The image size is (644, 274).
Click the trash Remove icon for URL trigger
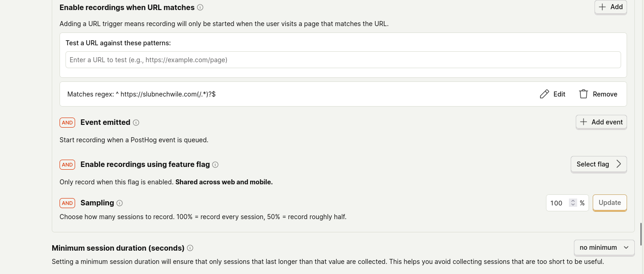coord(583,94)
